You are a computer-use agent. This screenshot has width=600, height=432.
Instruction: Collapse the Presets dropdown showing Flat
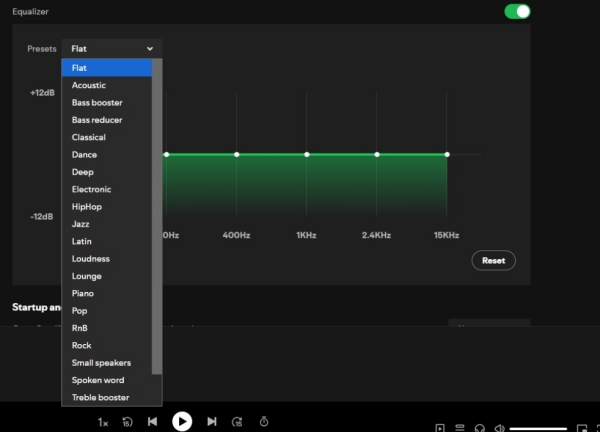click(112, 49)
